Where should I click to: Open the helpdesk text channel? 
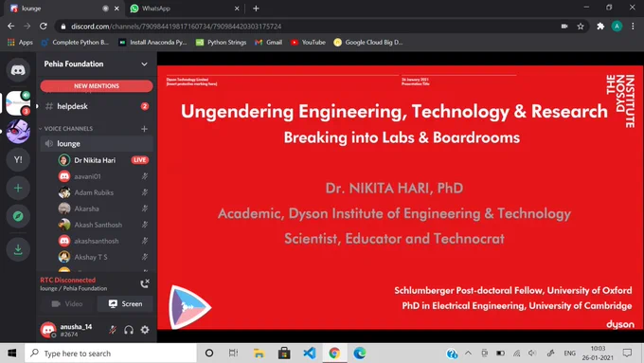click(97, 106)
